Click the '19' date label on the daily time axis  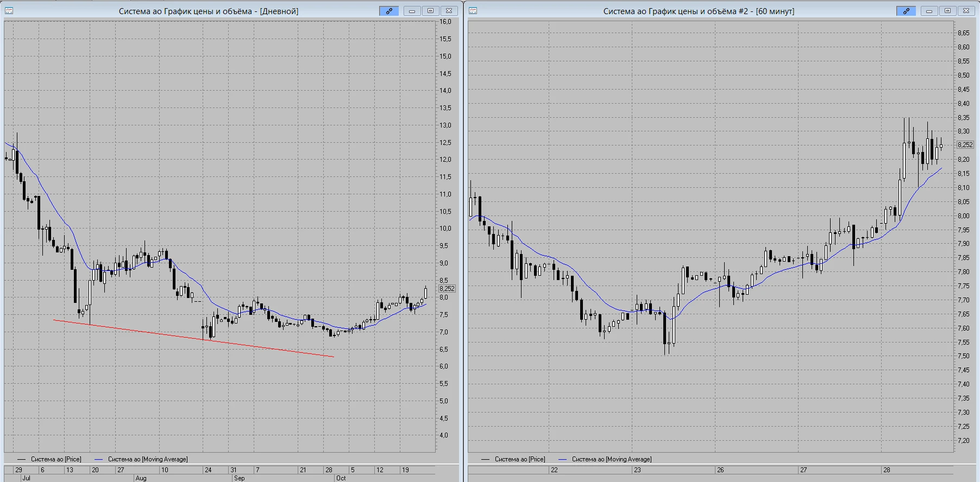[405, 470]
